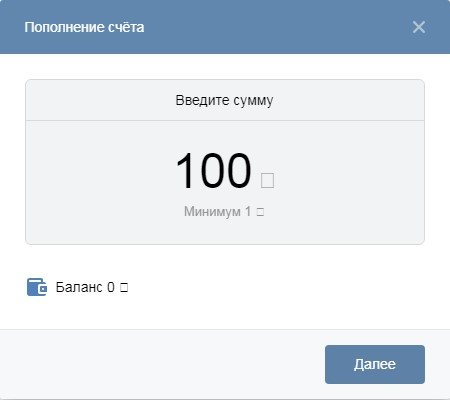
Task: Click empty area below the Минимум hint
Action: (224, 231)
